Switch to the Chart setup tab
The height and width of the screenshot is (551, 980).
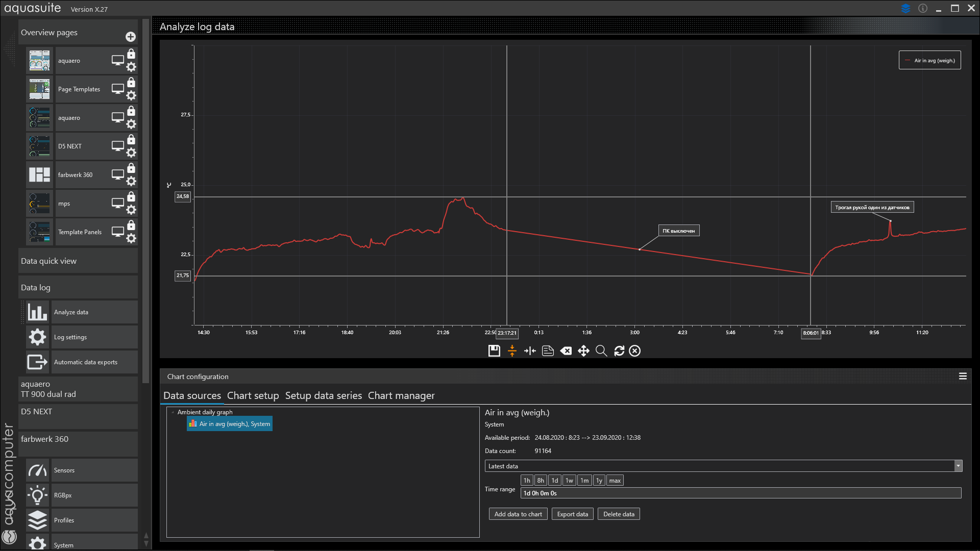tap(253, 396)
